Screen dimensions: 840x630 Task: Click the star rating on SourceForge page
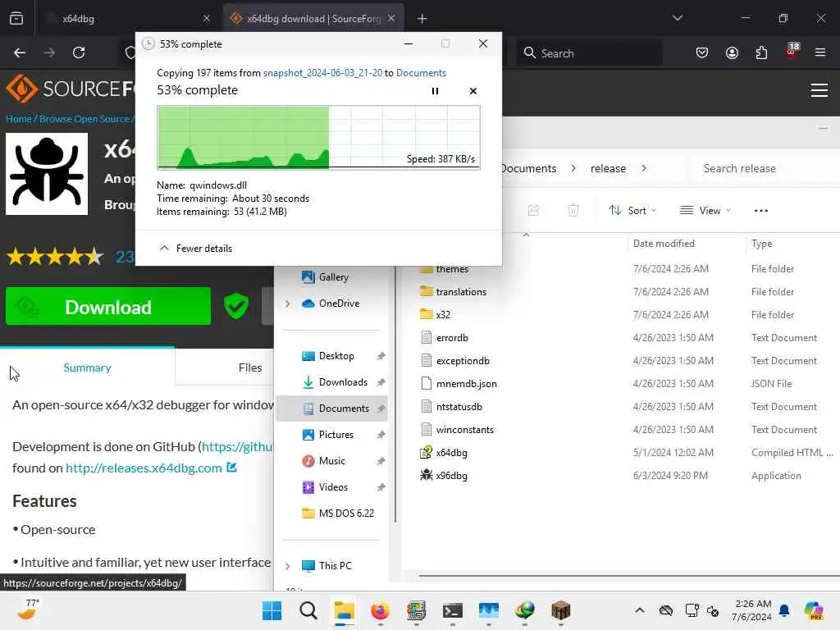point(55,257)
